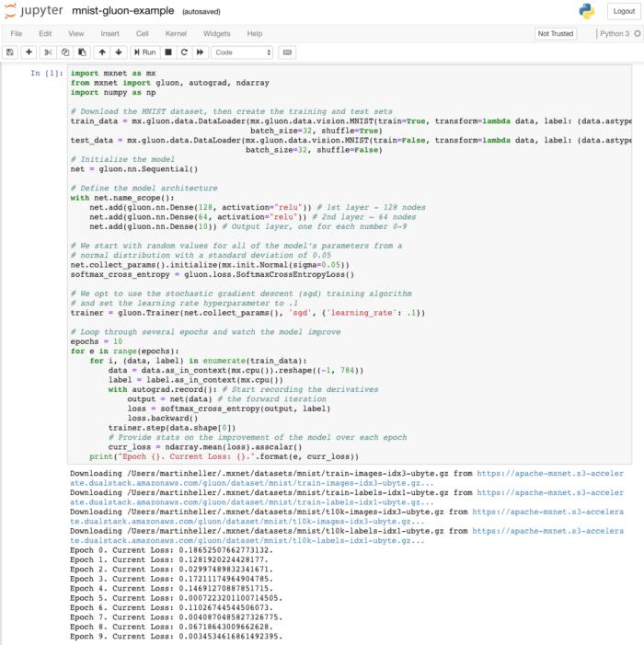Run the selected cell

(x=144, y=52)
